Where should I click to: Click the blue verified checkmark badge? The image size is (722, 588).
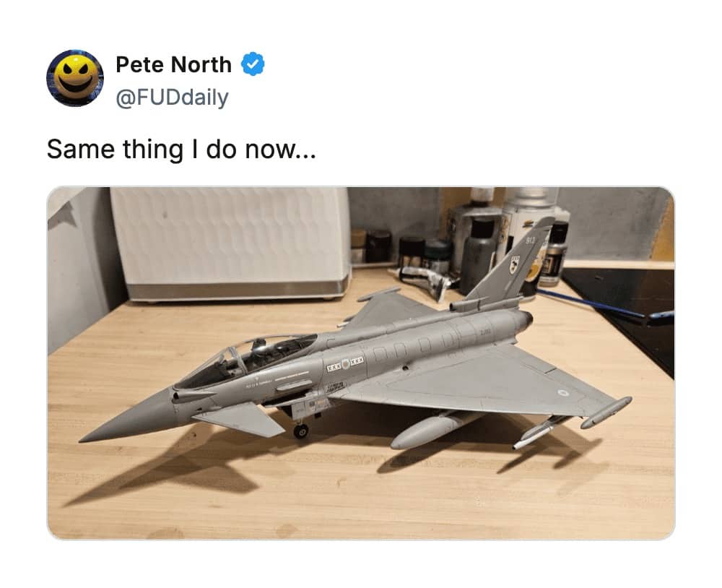click(x=252, y=64)
